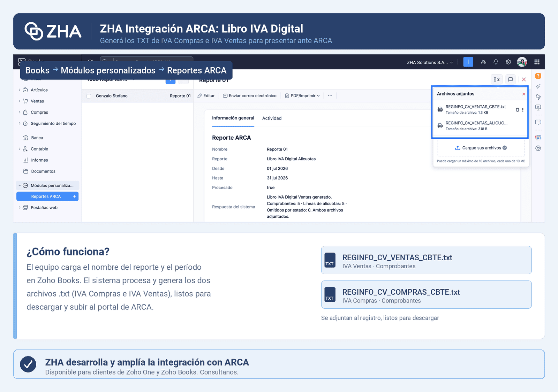Click the Artículos basket icon
Viewport: 558px width, 392px height.
click(x=25, y=90)
